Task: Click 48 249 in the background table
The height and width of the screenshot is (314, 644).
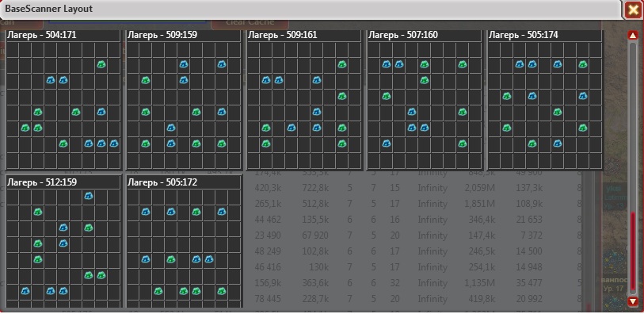Action: click(x=268, y=251)
